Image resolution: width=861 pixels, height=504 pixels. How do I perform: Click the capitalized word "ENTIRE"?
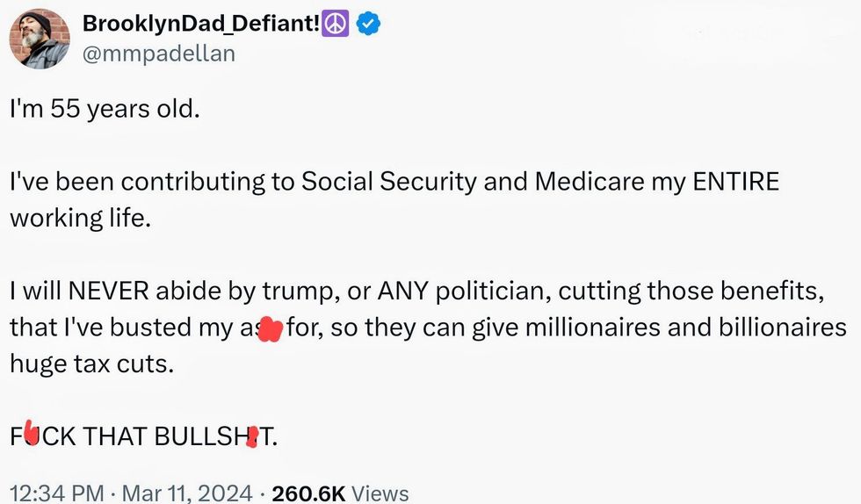tap(735, 181)
